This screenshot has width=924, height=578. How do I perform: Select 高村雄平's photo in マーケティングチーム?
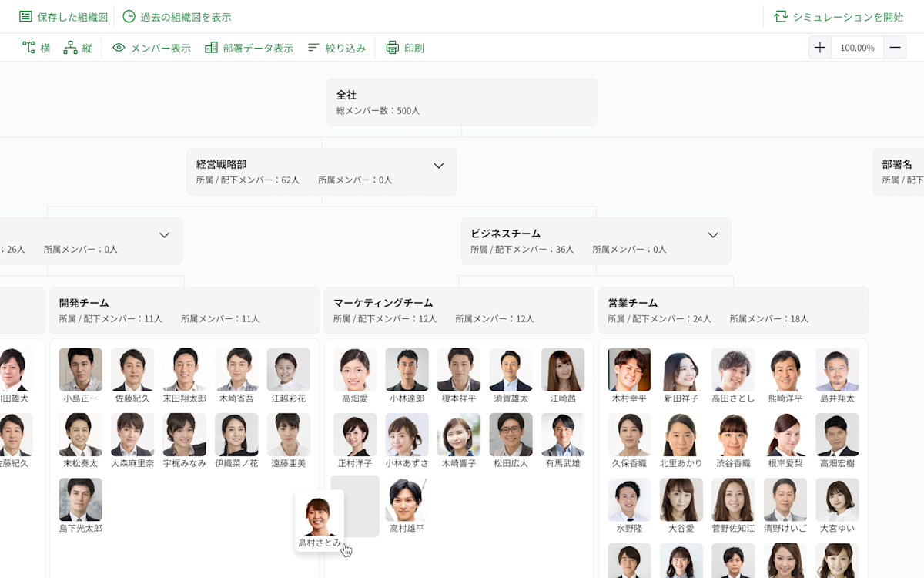point(407,499)
